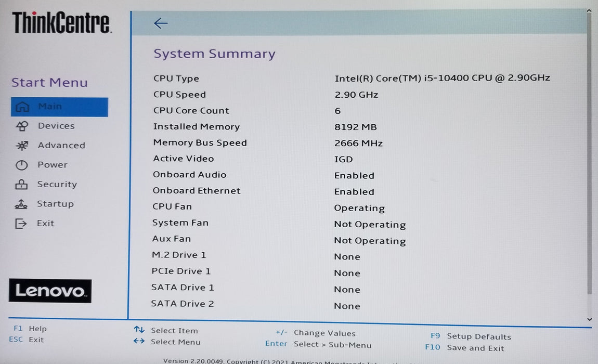Click the Aux Fan label
Image resolution: width=598 pixels, height=364 pixels.
[x=172, y=239]
